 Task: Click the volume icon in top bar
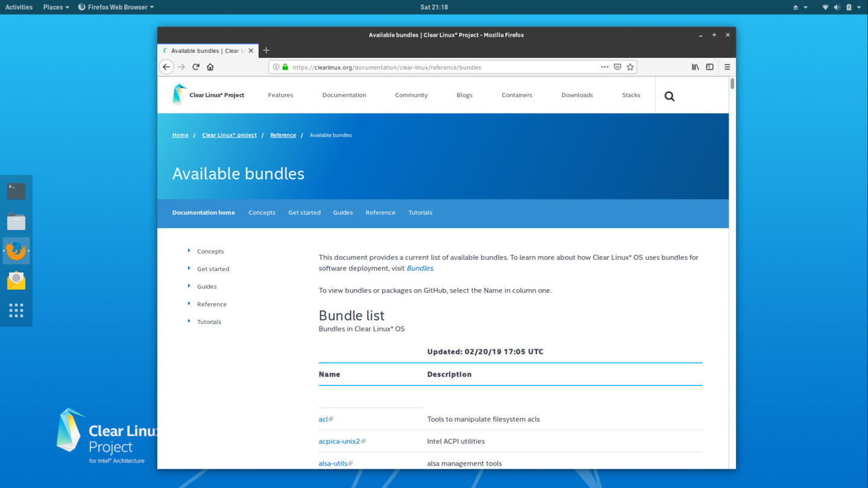coord(837,7)
